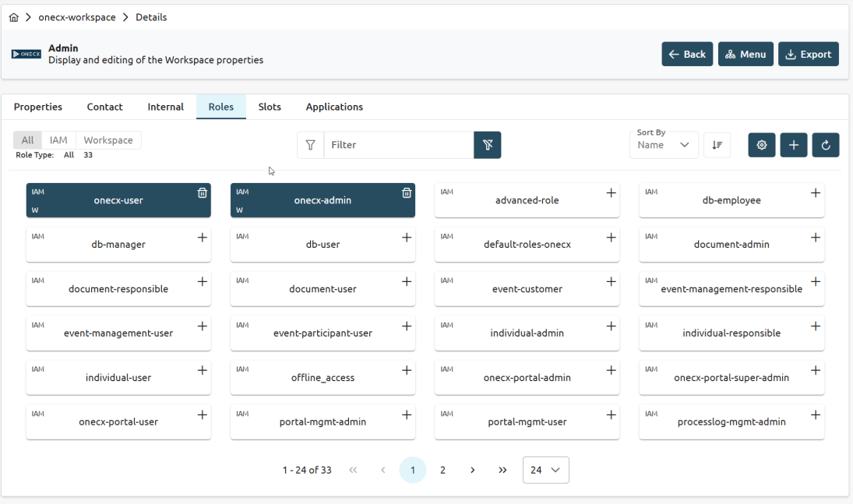Open role settings gear icon button
The width and height of the screenshot is (853, 504).
coord(762,145)
